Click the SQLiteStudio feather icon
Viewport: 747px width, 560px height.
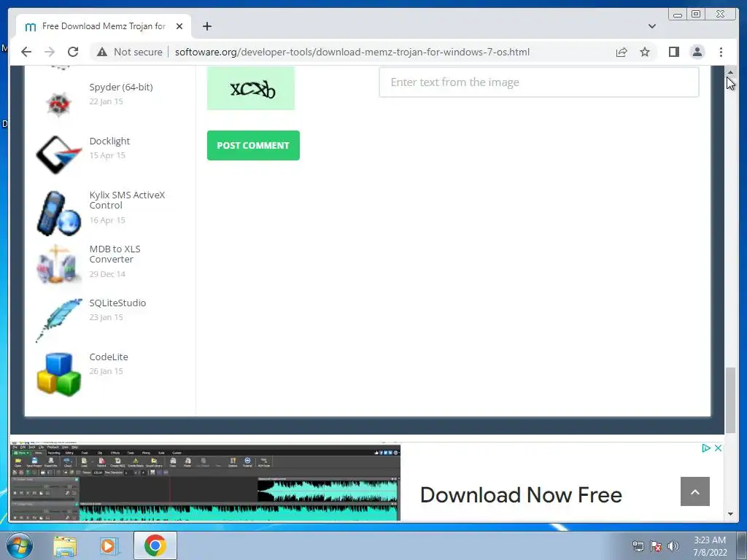(x=58, y=320)
